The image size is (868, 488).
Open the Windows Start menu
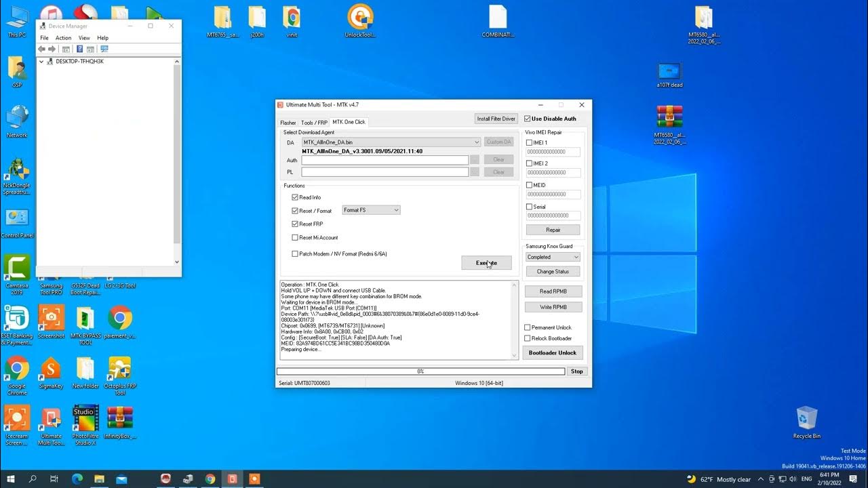12,479
